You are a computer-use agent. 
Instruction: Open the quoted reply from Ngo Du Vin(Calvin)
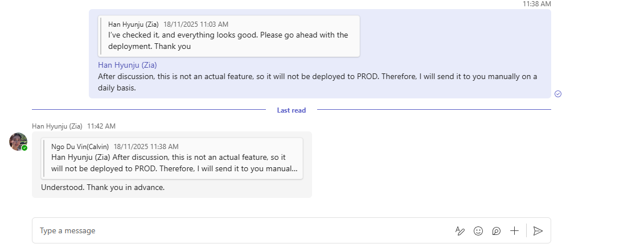pos(172,159)
